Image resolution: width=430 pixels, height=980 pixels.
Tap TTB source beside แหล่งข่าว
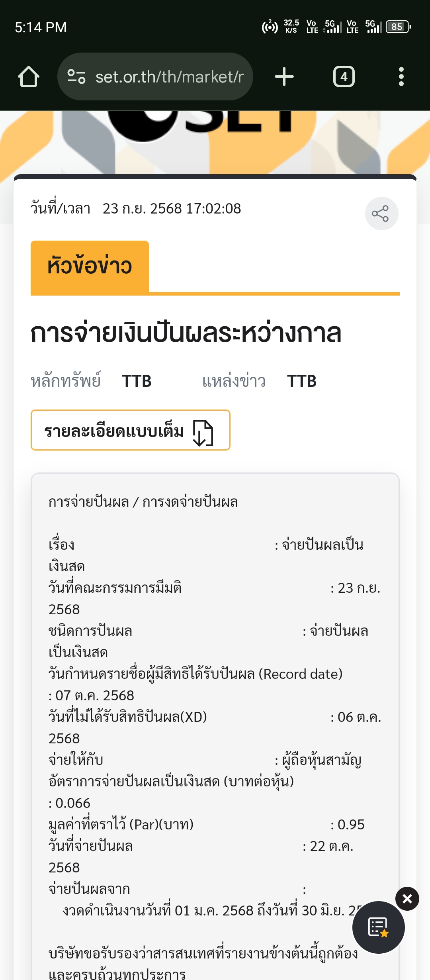(x=302, y=381)
